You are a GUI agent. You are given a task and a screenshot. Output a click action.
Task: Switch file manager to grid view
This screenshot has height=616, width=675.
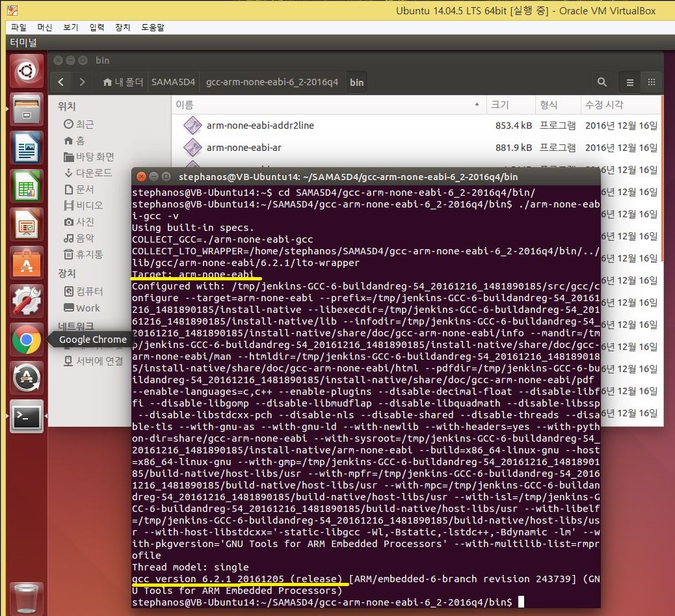point(650,83)
